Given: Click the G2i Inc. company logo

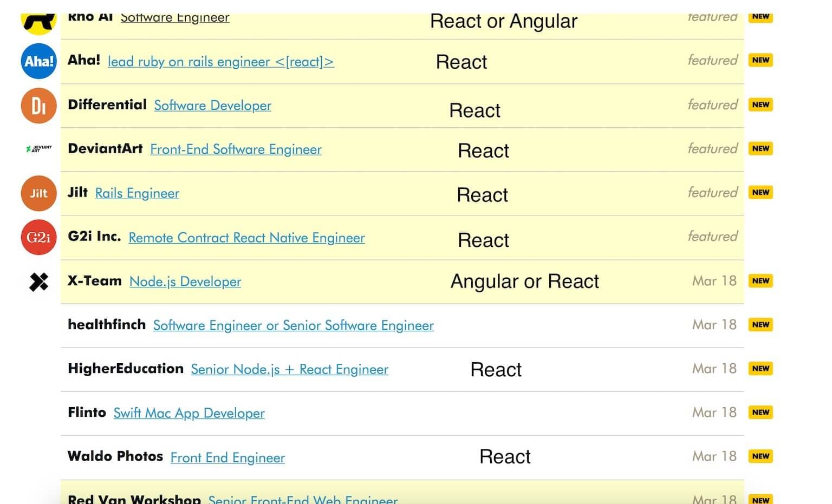Looking at the screenshot, I should tap(38, 237).
